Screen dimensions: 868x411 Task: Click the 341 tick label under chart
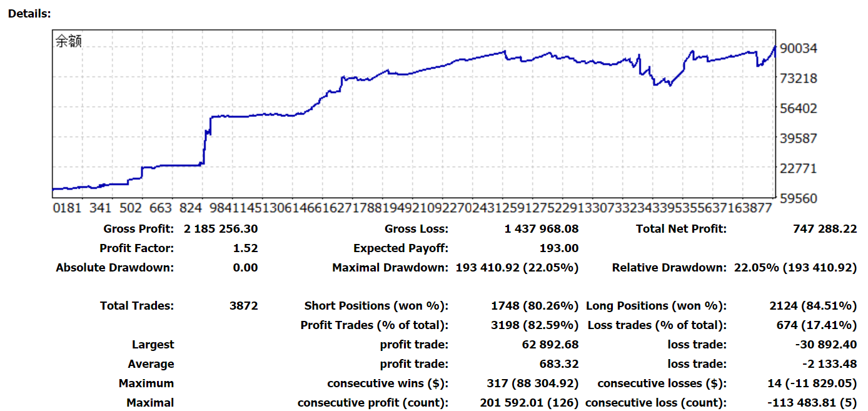coord(100,208)
